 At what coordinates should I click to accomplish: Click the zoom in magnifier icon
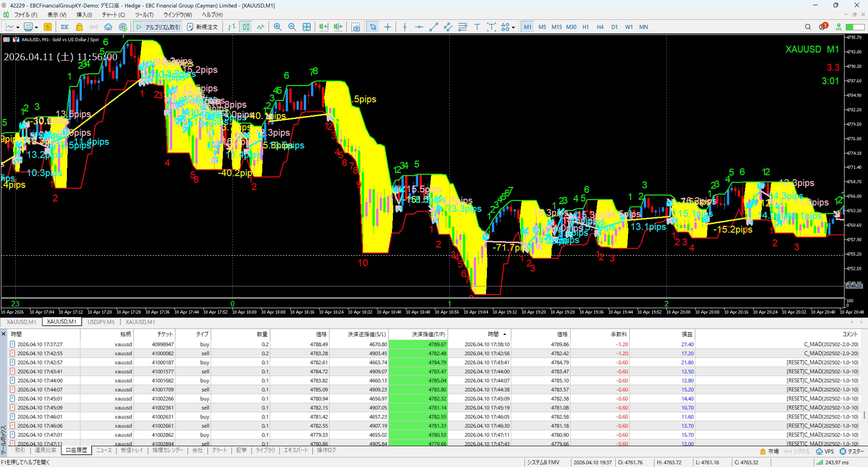click(x=277, y=27)
